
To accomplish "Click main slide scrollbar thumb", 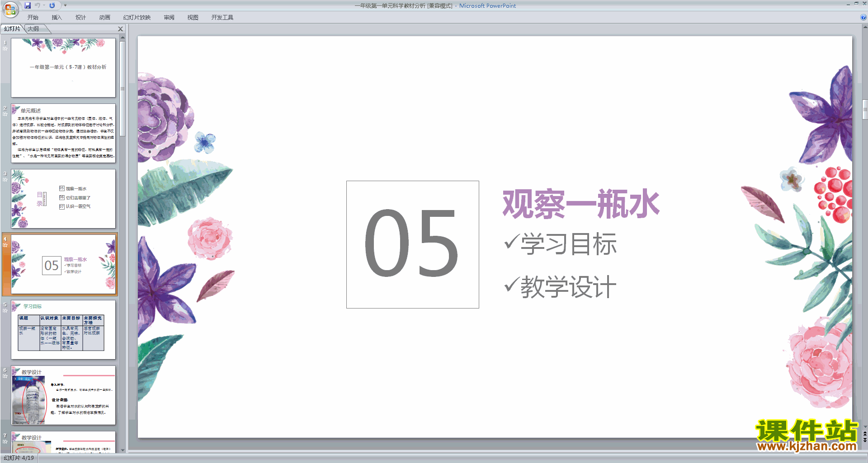I will coord(865,109).
